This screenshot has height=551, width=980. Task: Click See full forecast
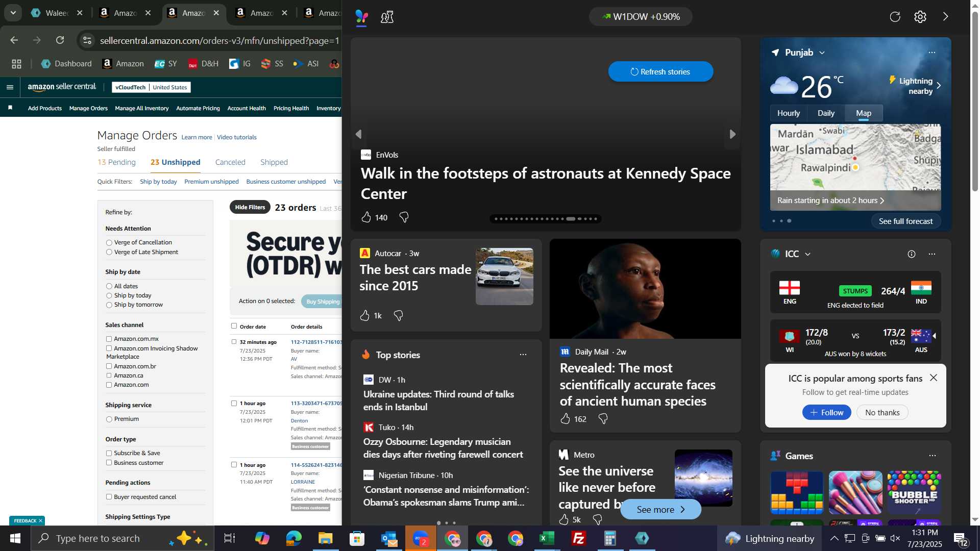pyautogui.click(x=905, y=221)
